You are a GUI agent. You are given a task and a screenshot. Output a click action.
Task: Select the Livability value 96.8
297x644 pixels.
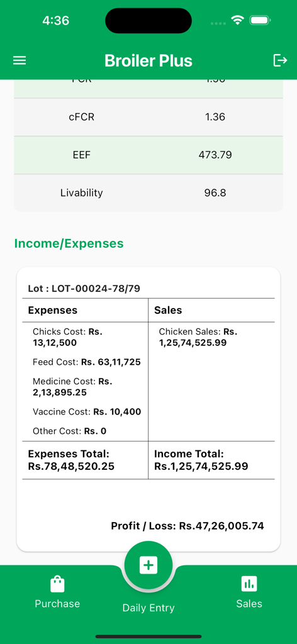point(215,192)
